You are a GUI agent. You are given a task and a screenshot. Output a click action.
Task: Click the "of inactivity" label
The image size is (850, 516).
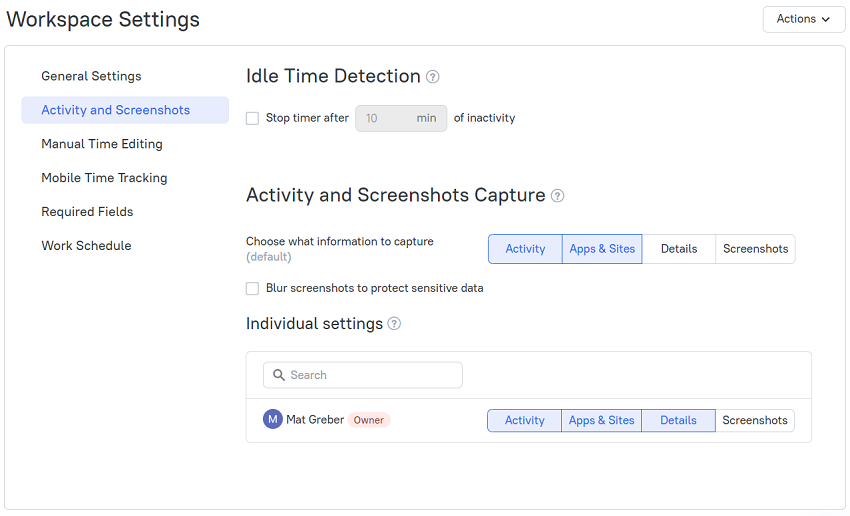point(484,118)
